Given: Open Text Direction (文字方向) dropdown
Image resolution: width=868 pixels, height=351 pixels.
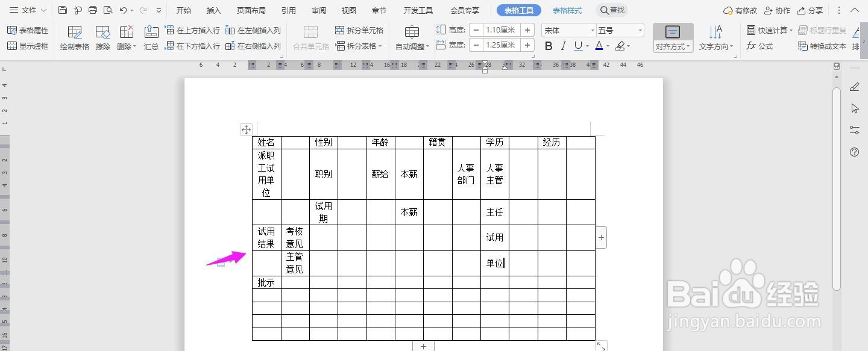Looking at the screenshot, I should [x=715, y=38].
